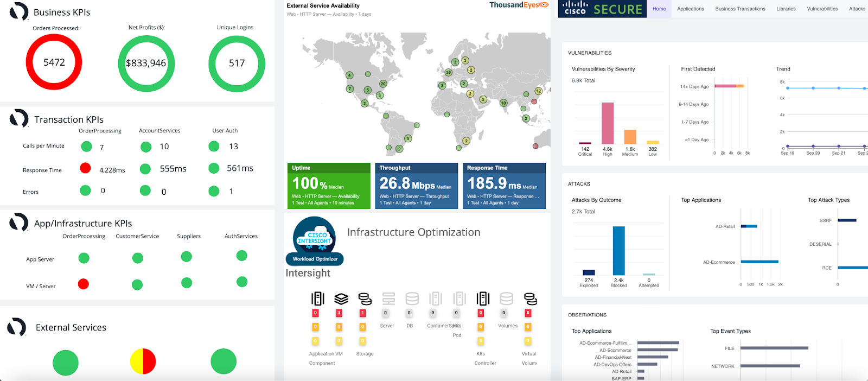Open the Business Transactions tab

(740, 9)
